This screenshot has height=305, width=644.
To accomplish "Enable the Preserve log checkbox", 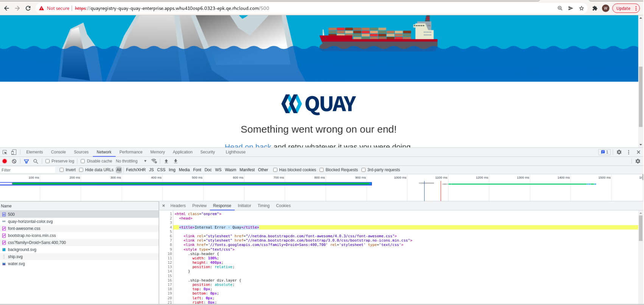I will point(48,161).
